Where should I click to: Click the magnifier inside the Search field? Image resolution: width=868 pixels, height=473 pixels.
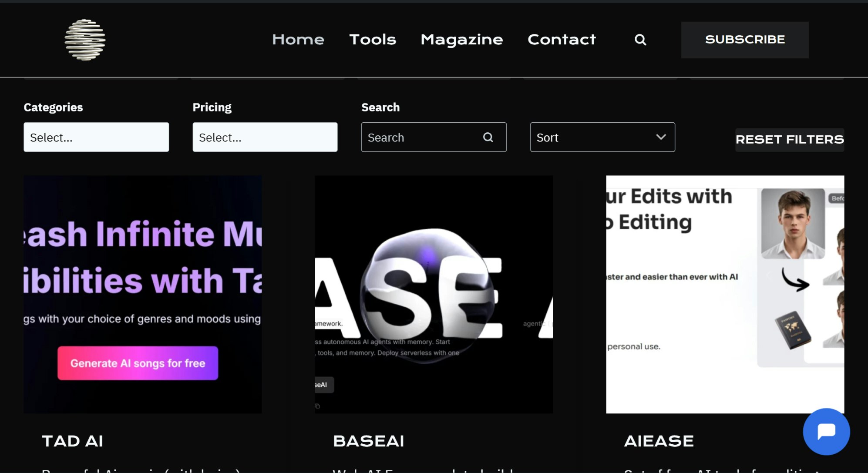(488, 138)
